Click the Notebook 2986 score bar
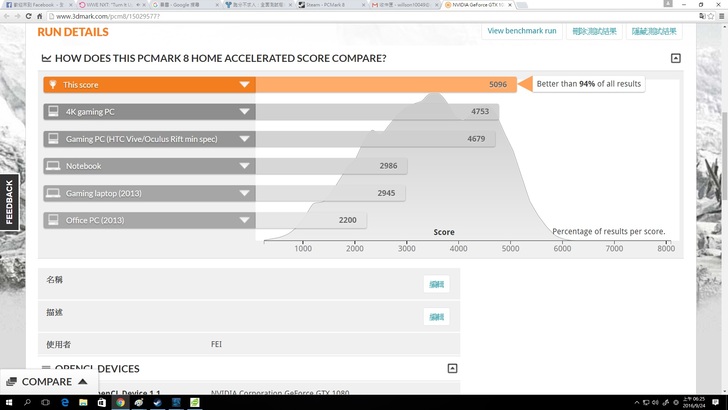The image size is (728, 410). coord(332,166)
